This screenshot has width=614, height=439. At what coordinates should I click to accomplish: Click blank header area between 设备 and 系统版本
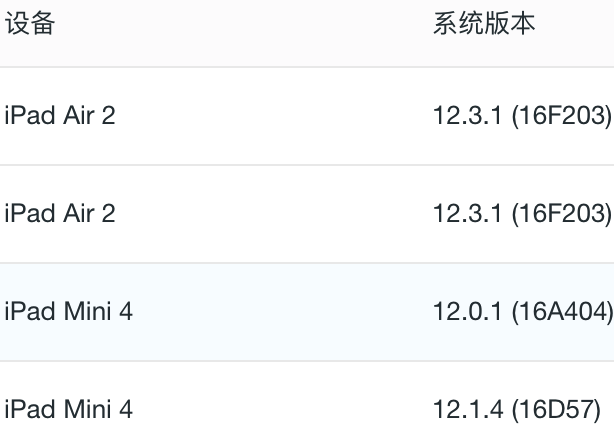tap(244, 23)
